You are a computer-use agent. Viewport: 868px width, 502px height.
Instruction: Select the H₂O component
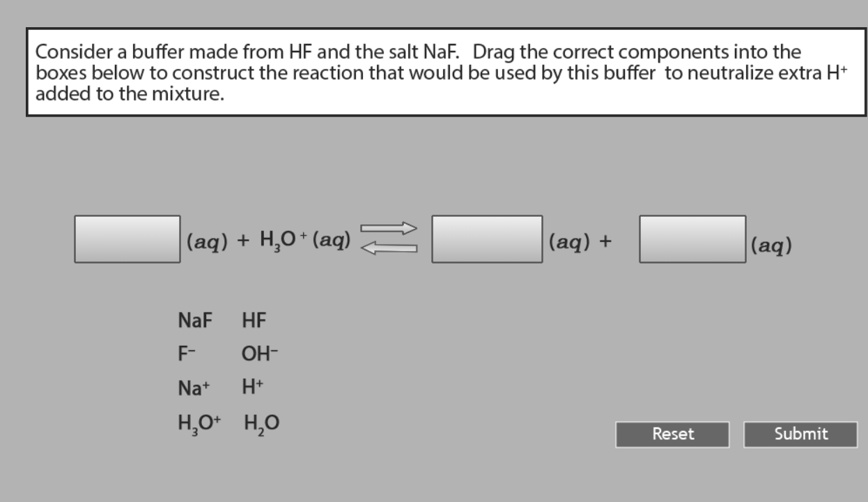(x=261, y=423)
